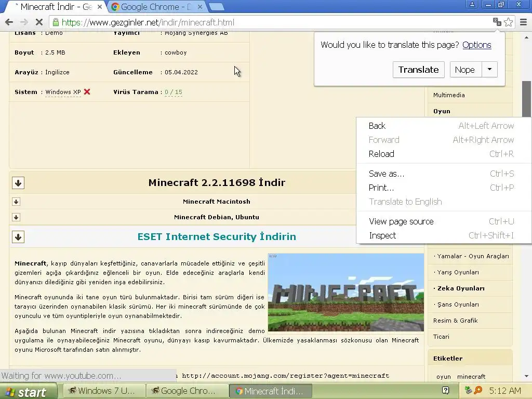Screen dimensions: 532x399
Task: Click Nope button in translate popup
Action: tap(465, 70)
